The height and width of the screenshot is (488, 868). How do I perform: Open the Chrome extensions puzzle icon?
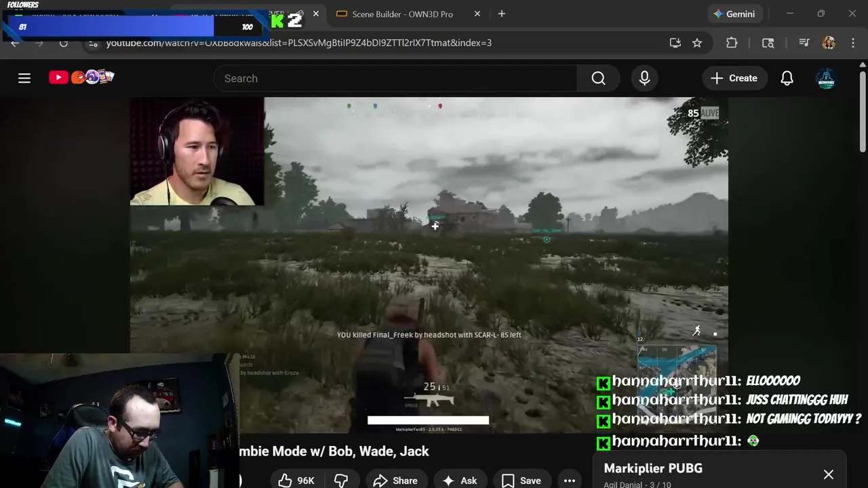pyautogui.click(x=732, y=43)
